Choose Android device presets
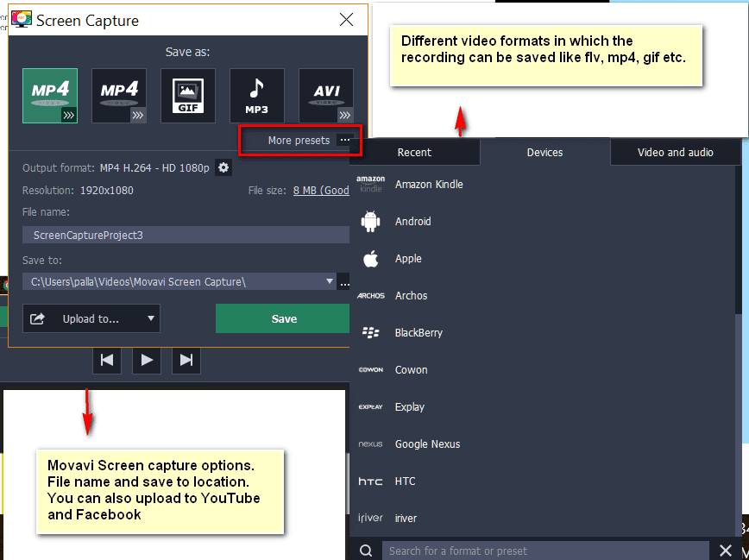The image size is (749, 560). coord(412,221)
